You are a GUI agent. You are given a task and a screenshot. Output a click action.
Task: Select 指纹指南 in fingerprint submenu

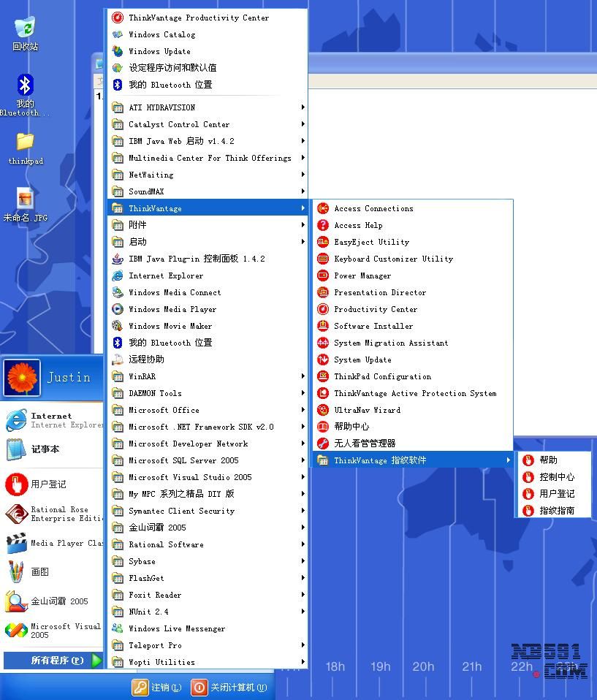tap(556, 511)
